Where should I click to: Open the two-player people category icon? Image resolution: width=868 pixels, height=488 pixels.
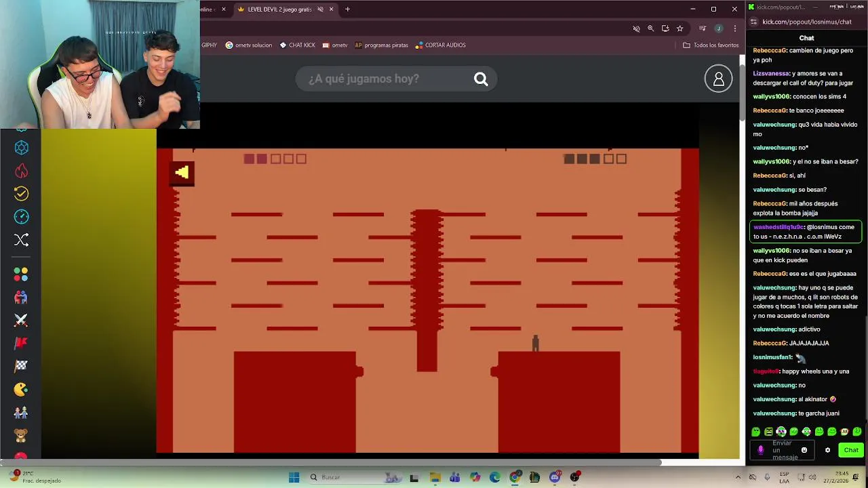pos(21,297)
